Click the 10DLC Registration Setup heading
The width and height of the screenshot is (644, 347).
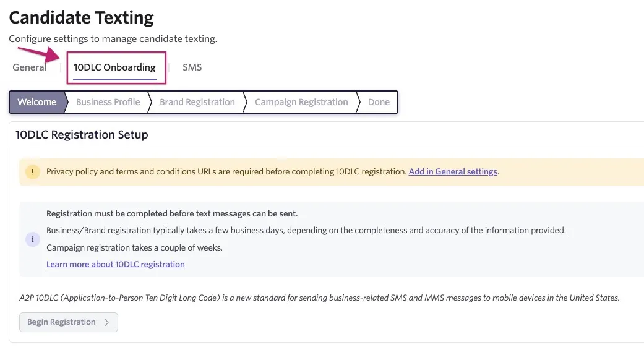(x=82, y=135)
